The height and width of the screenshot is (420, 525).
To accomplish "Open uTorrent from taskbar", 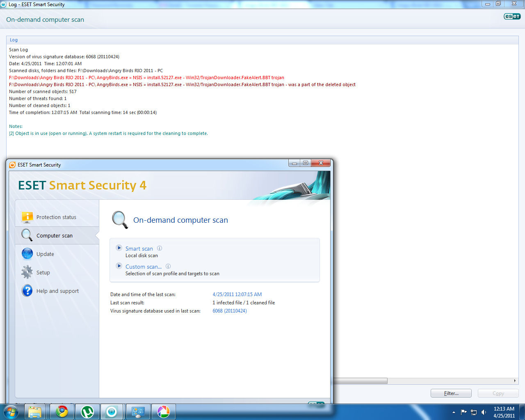I will click(x=87, y=412).
